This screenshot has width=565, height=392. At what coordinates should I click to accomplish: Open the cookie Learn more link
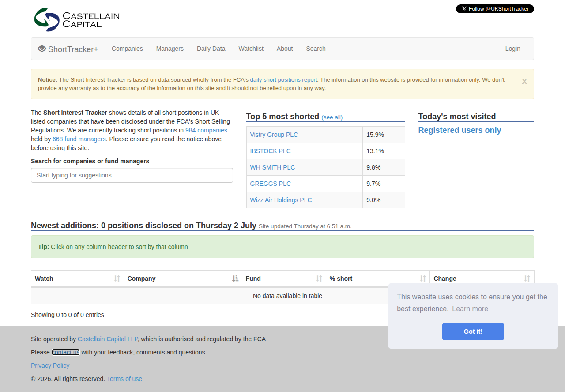point(470,309)
